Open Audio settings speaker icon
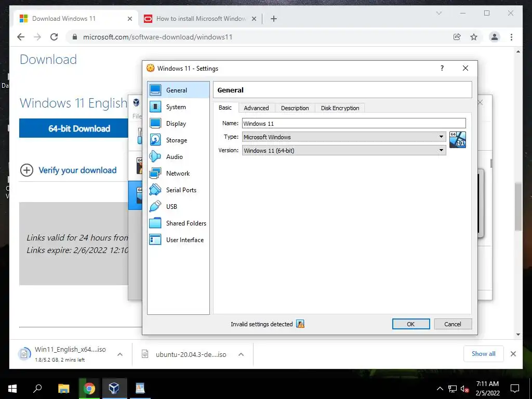The image size is (532, 399). [x=155, y=156]
